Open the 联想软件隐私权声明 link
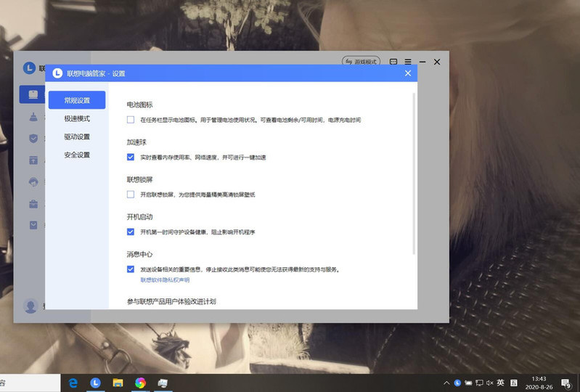580x392 pixels. tap(165, 279)
